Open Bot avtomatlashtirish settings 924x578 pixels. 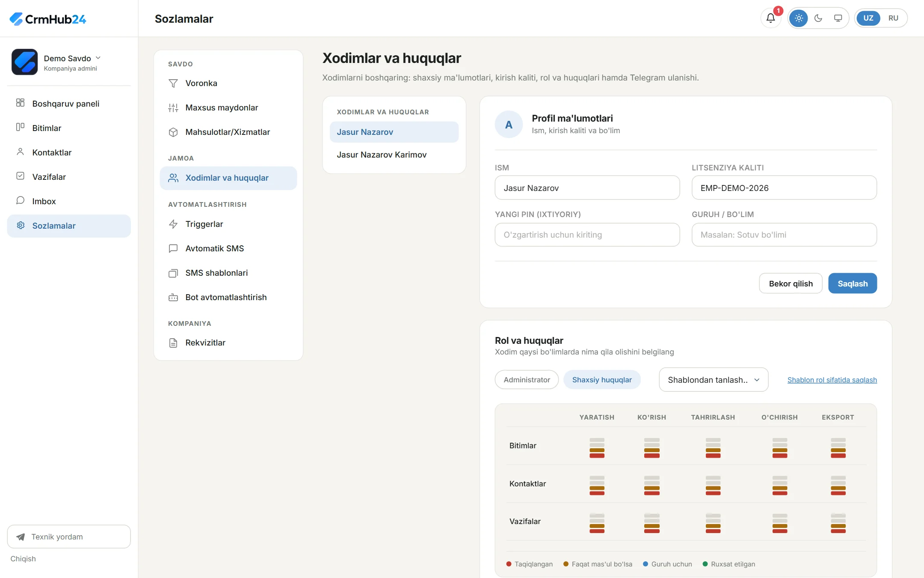(x=228, y=297)
